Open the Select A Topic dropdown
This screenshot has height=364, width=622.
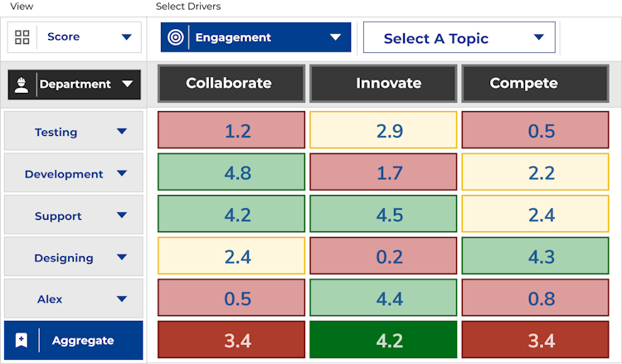539,37
